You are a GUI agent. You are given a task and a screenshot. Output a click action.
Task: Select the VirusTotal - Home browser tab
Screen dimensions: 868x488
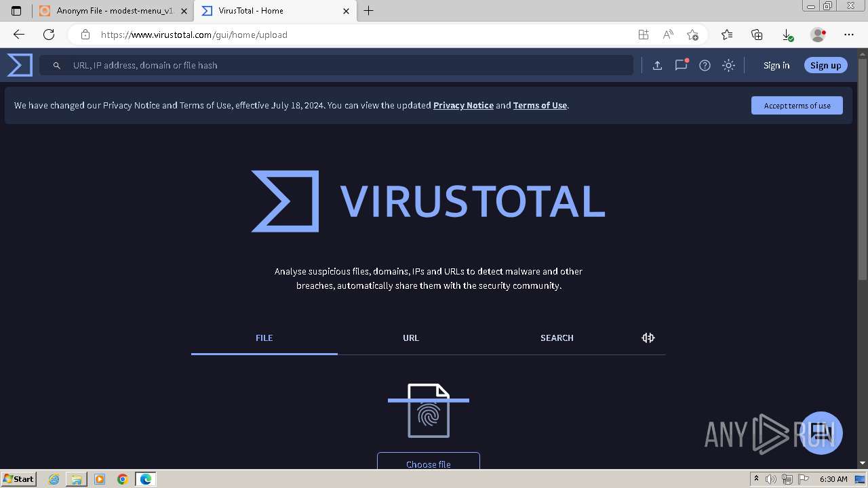coord(275,11)
